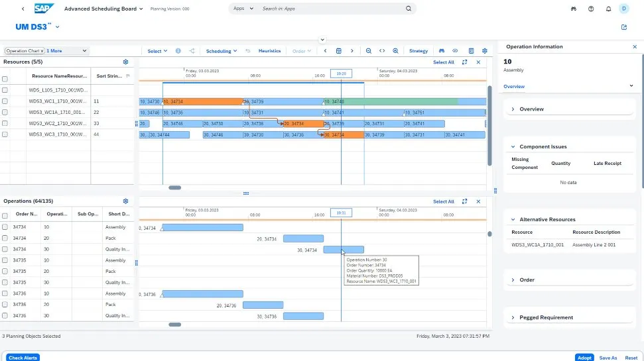
Task: Open the Strategy settings
Action: point(419,51)
